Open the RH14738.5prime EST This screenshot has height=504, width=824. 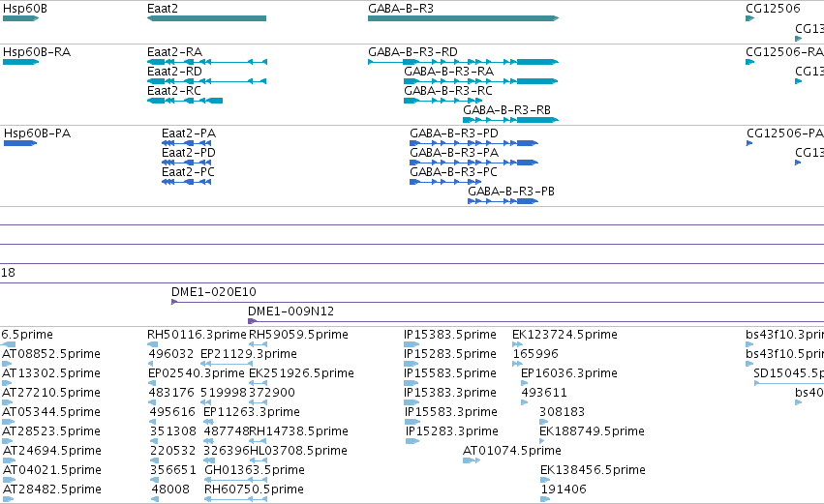coord(298,431)
